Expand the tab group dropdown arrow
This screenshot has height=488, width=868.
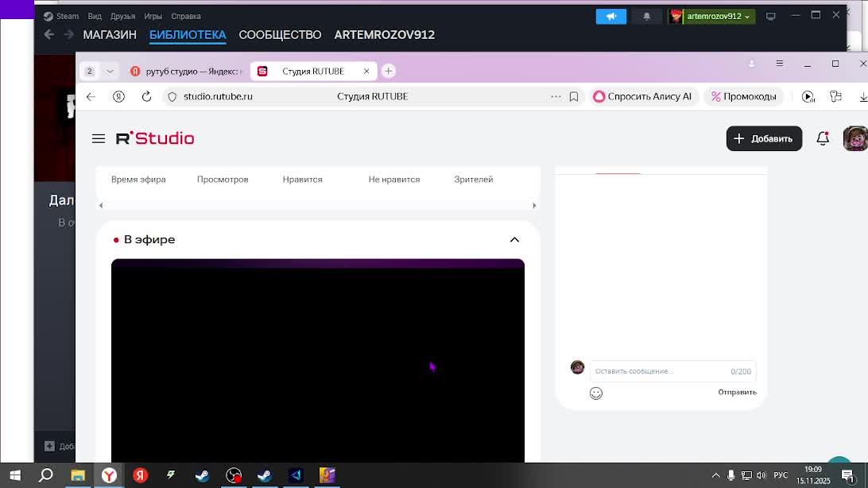click(110, 72)
